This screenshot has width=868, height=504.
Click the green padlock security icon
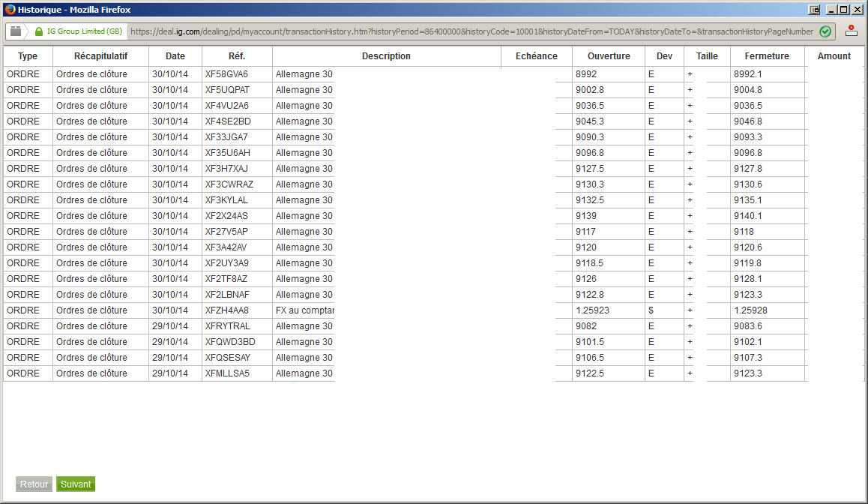click(x=39, y=31)
